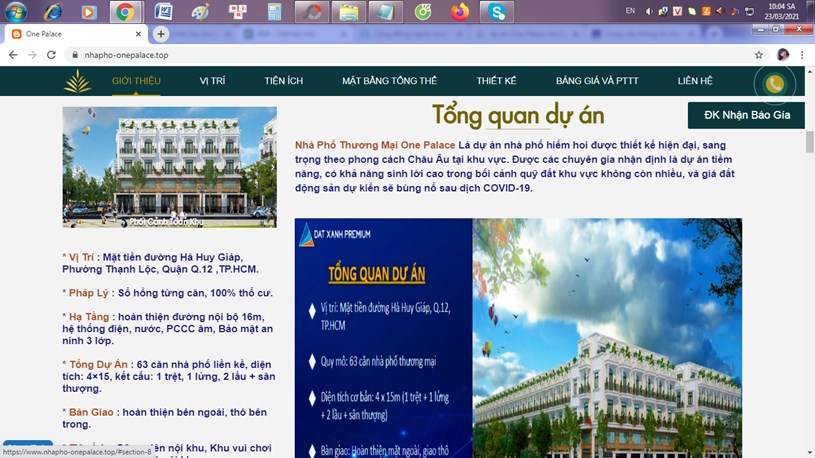Open Skype from the taskbar

(496, 11)
